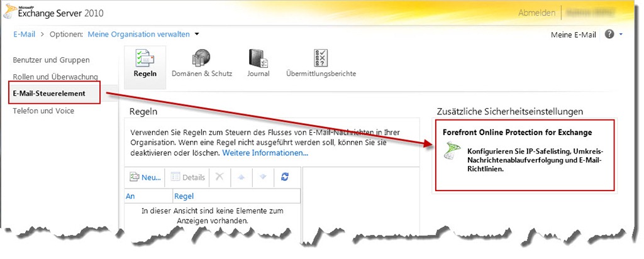Click the Übermittlungsberichte checklist icon
The image size is (644, 259).
pos(321,58)
